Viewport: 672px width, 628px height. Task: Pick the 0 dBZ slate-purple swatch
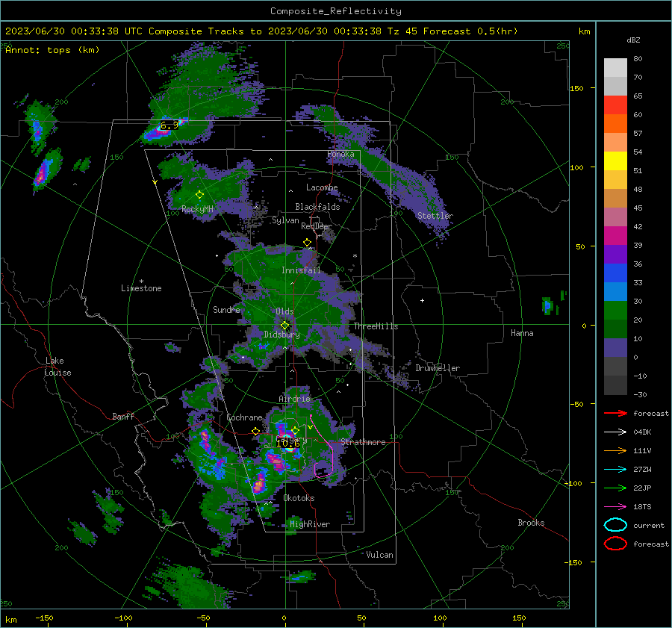tap(615, 348)
